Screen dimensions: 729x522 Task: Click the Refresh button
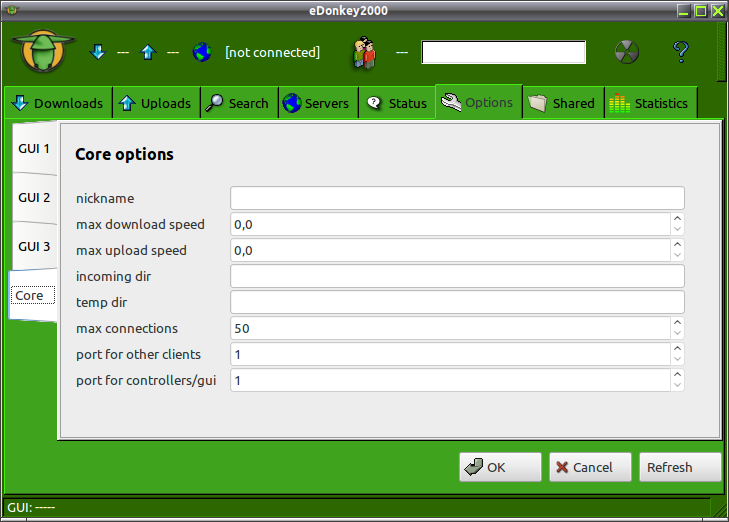coord(680,467)
